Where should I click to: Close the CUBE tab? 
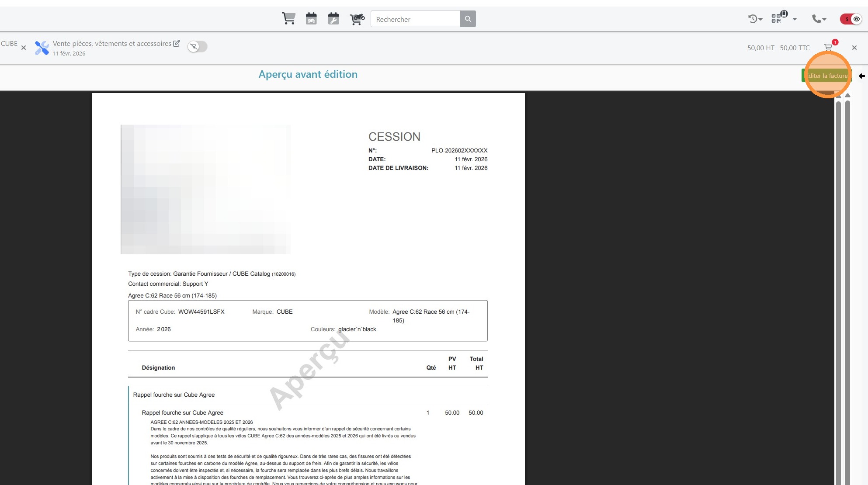pyautogui.click(x=24, y=48)
